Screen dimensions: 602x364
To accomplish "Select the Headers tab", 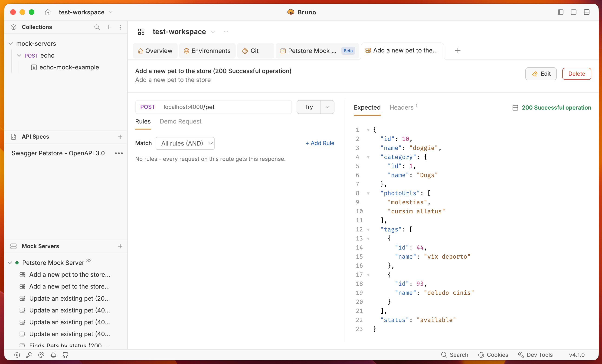I will coord(403,107).
